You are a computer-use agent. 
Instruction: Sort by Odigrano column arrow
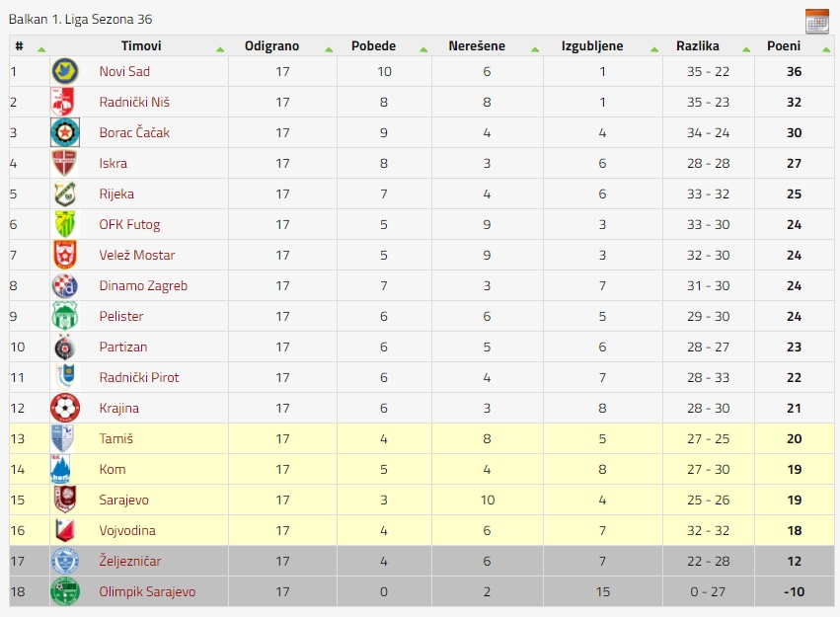click(329, 49)
